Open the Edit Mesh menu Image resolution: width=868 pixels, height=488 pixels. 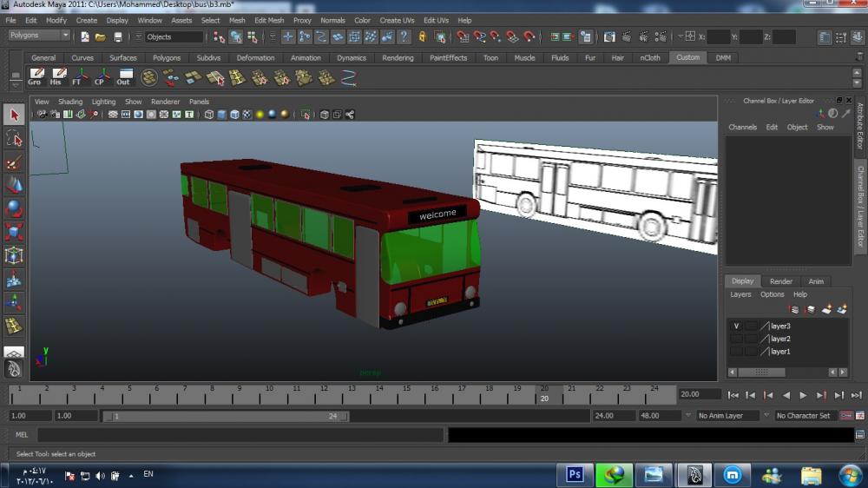point(269,20)
